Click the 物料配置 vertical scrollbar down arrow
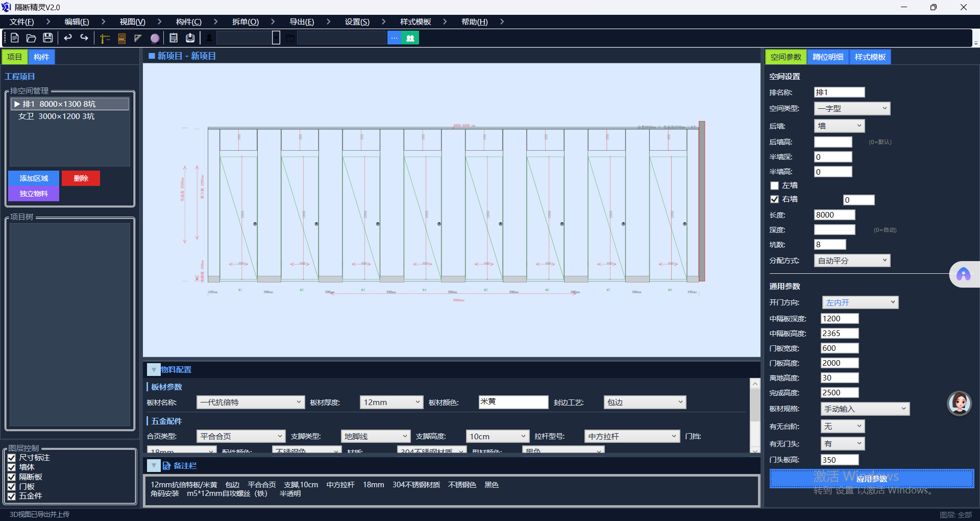980x521 pixels. coord(755,449)
